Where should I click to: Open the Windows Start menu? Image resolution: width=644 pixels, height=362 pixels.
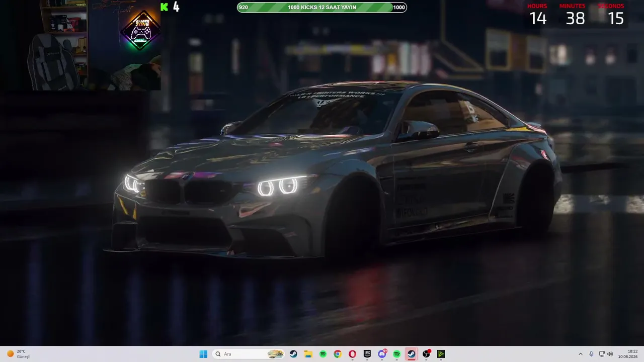tap(203, 354)
